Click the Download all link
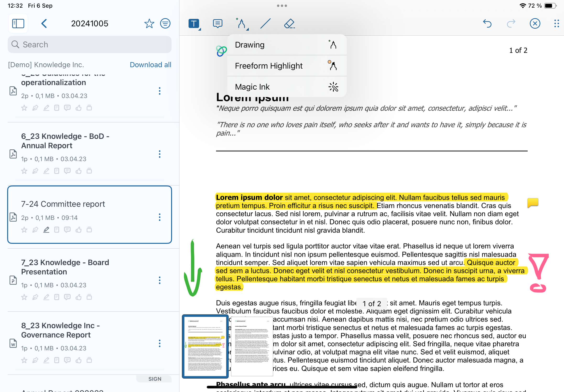 tap(150, 65)
